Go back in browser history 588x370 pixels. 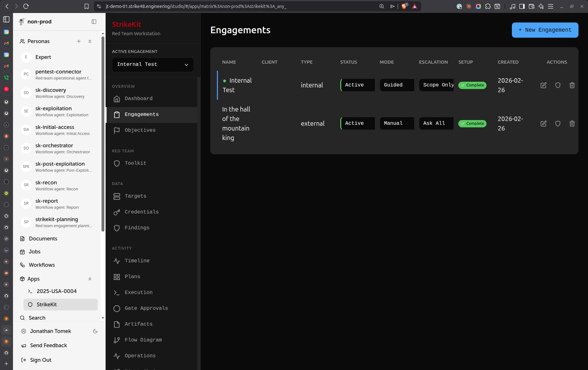pyautogui.click(x=7, y=6)
